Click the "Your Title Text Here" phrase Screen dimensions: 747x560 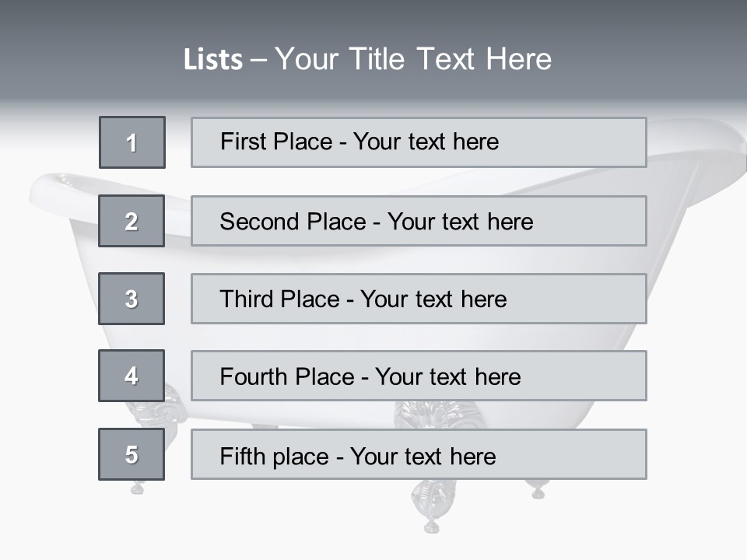click(413, 59)
